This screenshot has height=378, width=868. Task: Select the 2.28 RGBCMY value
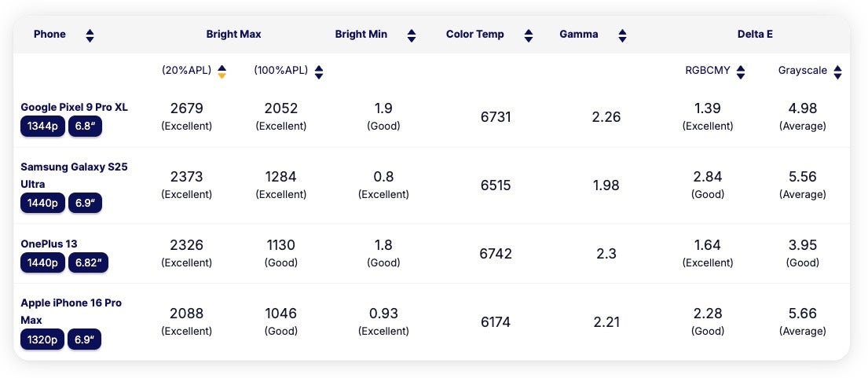pyautogui.click(x=708, y=314)
